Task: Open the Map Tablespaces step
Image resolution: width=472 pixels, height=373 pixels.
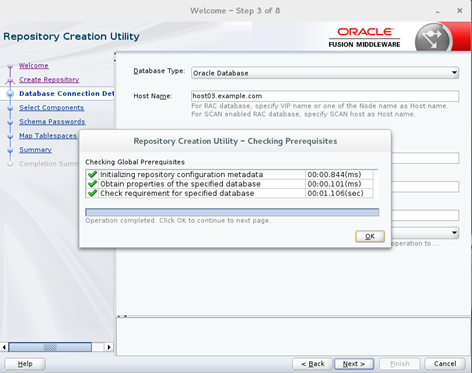Action: point(48,136)
